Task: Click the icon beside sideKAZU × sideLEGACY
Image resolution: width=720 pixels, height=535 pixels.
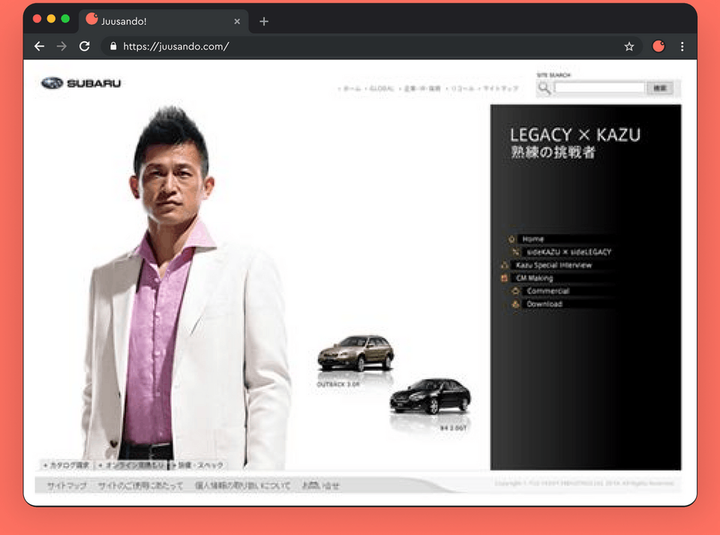Action: [516, 252]
